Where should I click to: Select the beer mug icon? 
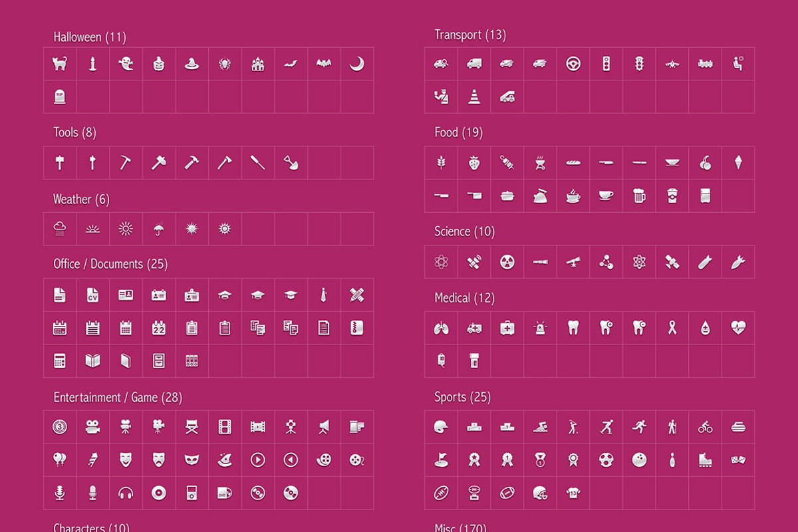pyautogui.click(x=639, y=196)
